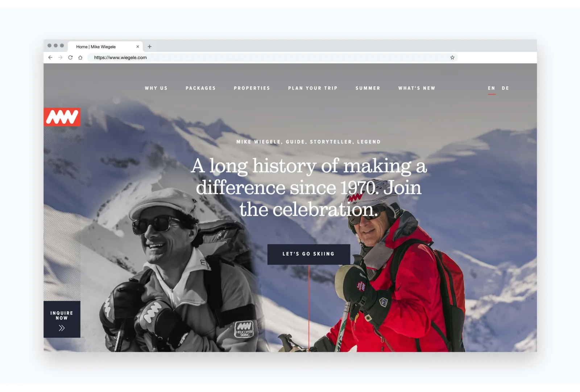580x392 pixels.
Task: Click the Let's Go Skiing button
Action: click(309, 254)
